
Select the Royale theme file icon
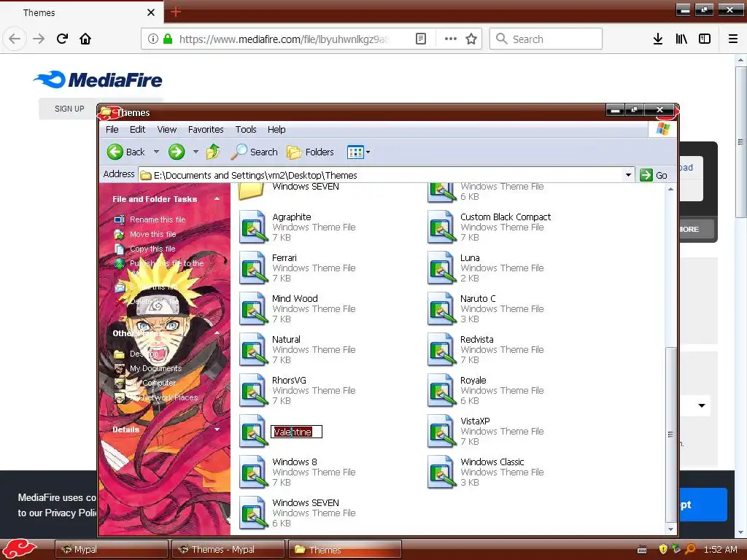click(441, 391)
